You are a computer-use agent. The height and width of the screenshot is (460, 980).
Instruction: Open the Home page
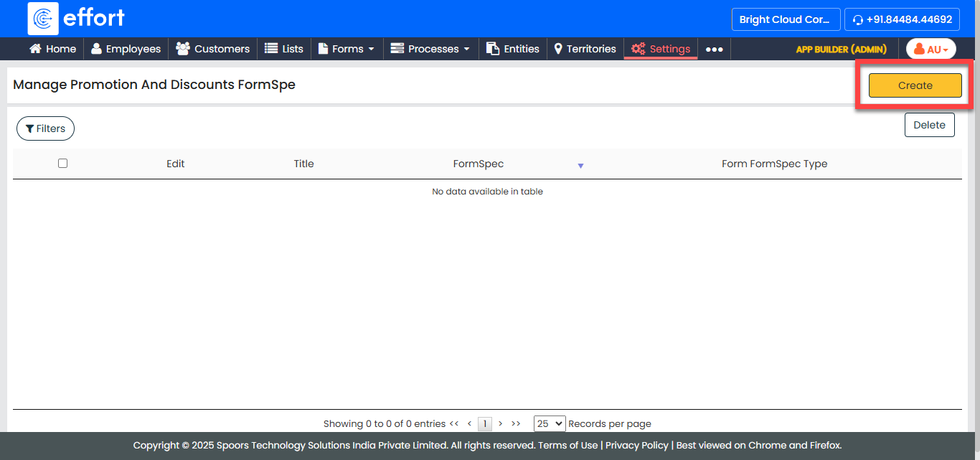click(52, 49)
